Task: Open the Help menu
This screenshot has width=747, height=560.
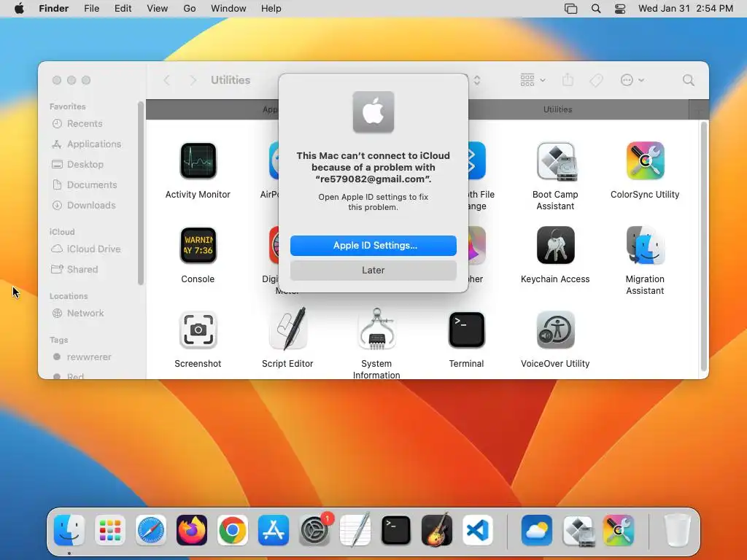Action: click(271, 9)
